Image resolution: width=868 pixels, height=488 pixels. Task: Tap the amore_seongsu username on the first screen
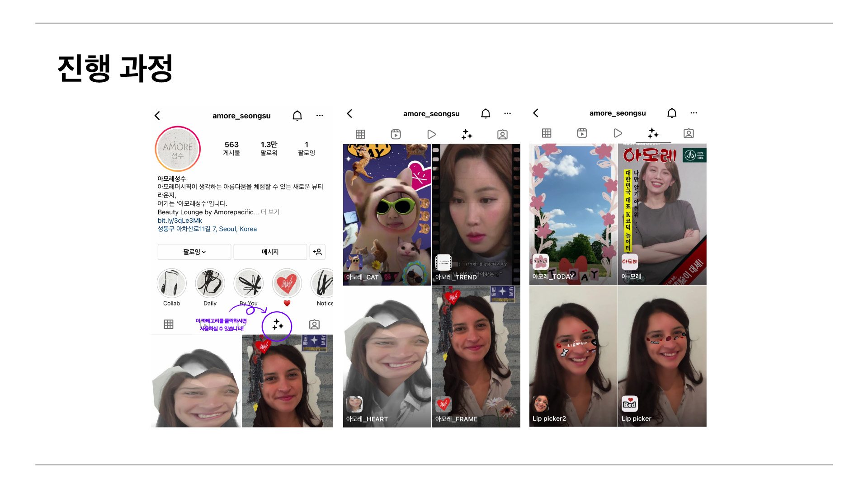241,116
